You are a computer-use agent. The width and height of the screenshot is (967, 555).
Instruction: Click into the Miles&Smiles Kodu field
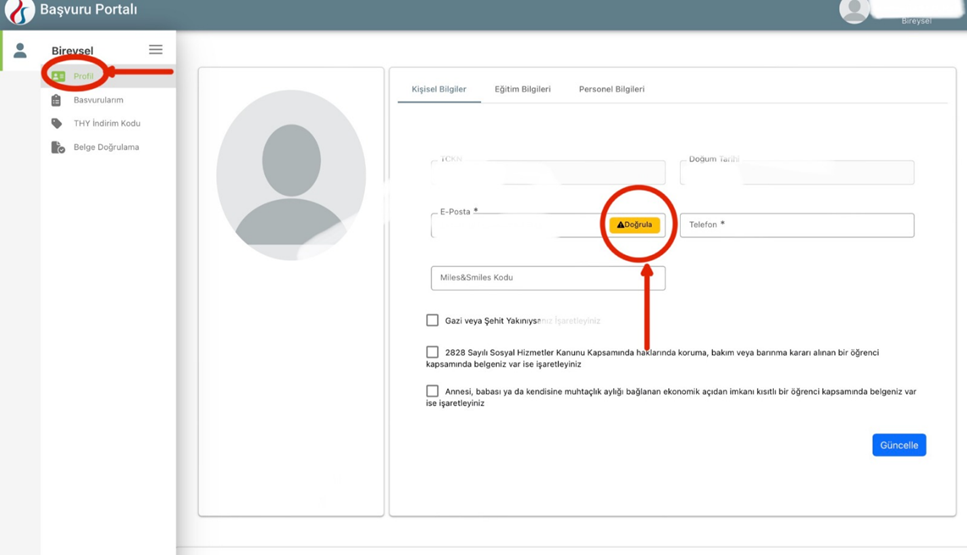pos(547,278)
